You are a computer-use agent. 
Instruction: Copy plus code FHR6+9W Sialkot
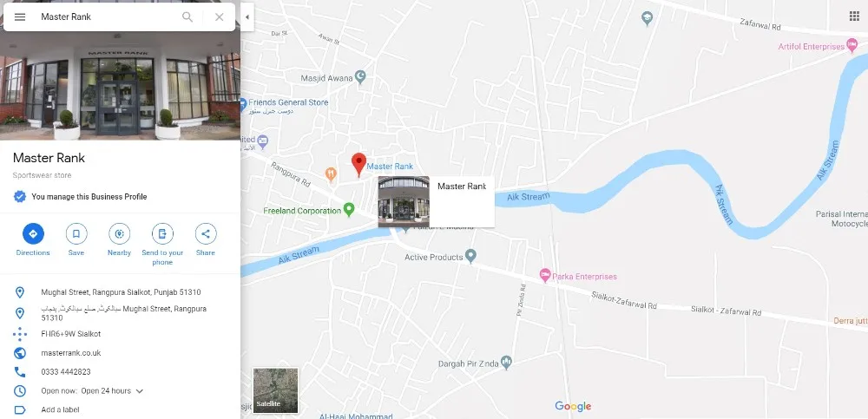tap(71, 334)
